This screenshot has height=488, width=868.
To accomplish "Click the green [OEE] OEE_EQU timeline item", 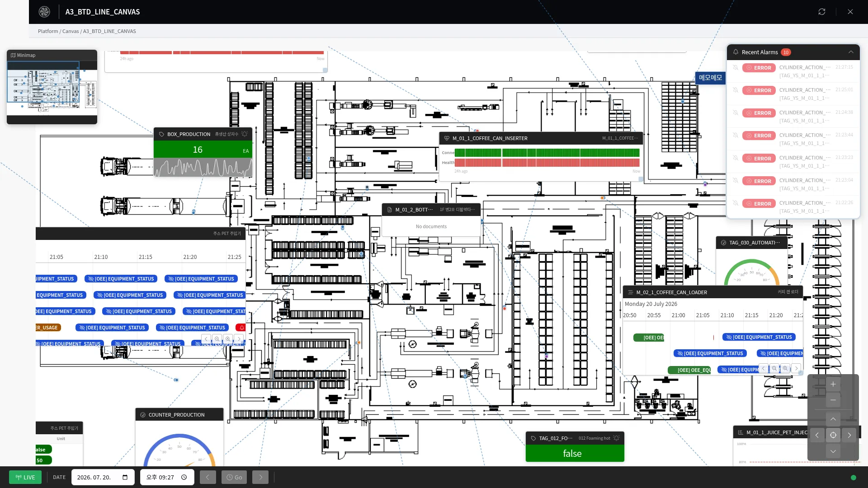I will tap(689, 370).
